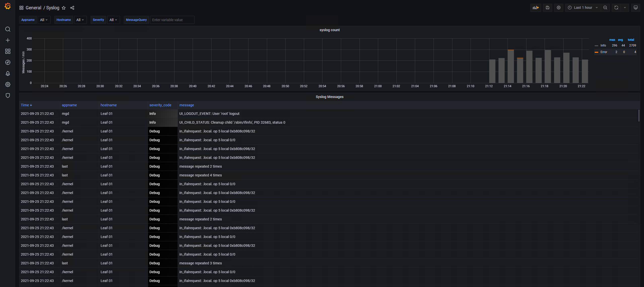Expand the Hostname All dropdown

(80, 20)
